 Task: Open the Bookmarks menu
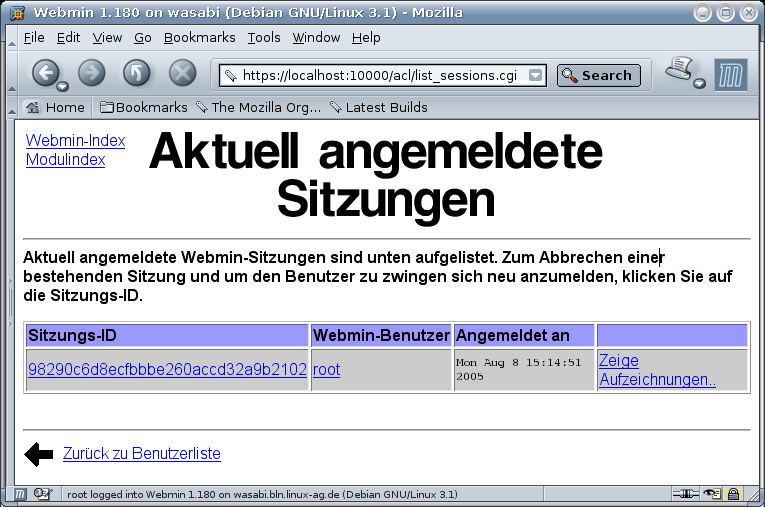200,38
